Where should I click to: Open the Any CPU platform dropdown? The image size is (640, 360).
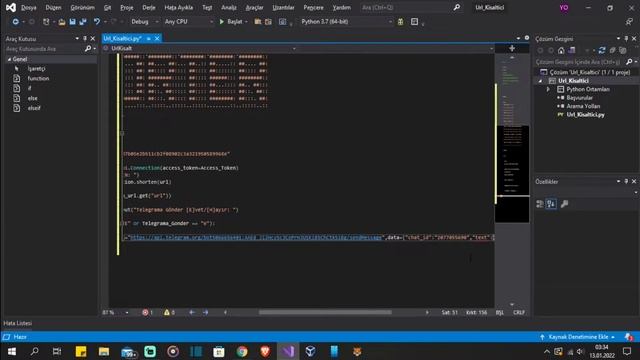pyautogui.click(x=189, y=21)
